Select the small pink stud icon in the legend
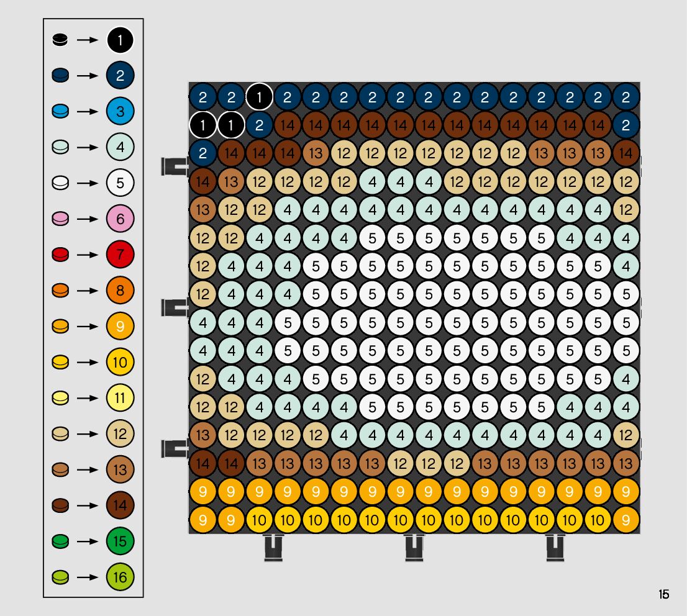 60,219
